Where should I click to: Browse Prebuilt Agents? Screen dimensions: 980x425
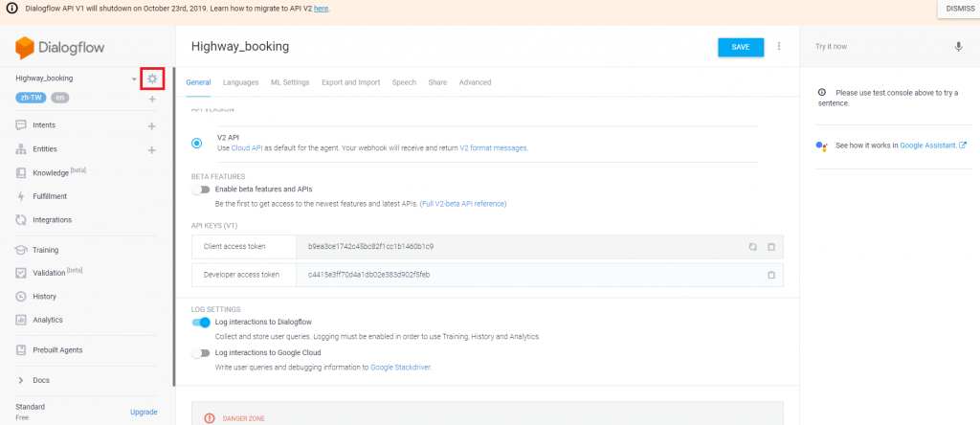(57, 350)
